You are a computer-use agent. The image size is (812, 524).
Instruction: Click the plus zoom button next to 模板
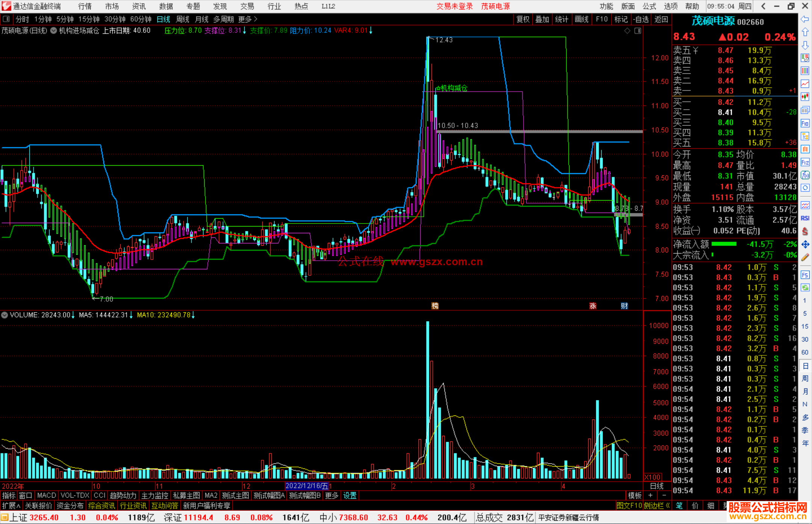(650, 495)
